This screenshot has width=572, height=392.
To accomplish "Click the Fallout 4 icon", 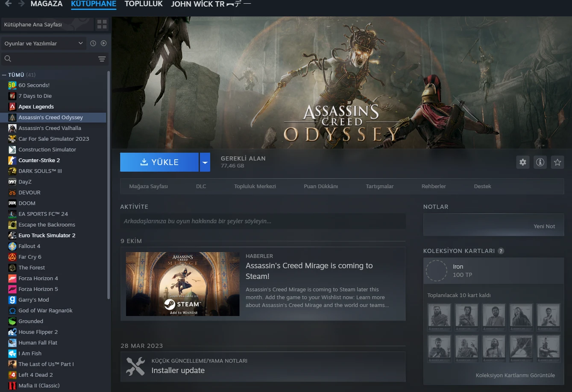I will (x=12, y=246).
